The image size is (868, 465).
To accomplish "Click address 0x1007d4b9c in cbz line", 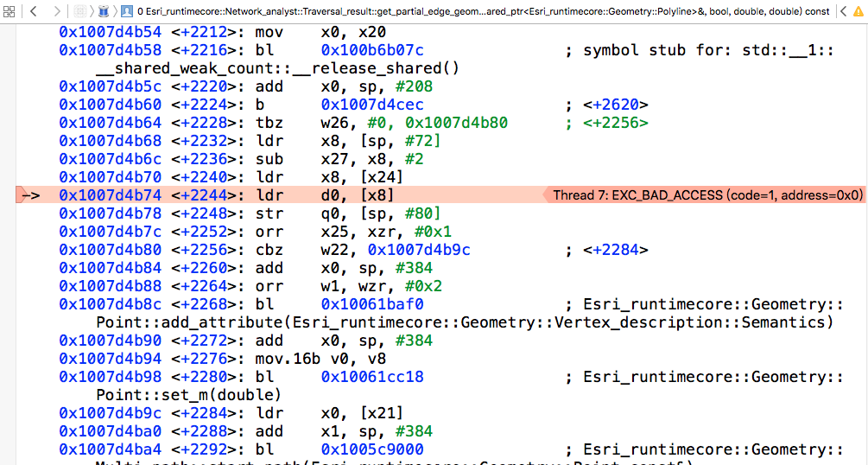I will (419, 250).
